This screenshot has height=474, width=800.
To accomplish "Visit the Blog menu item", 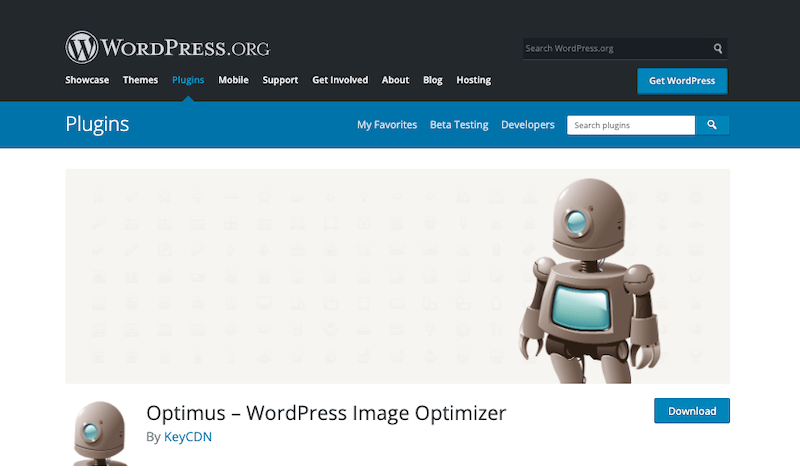I will coord(433,80).
